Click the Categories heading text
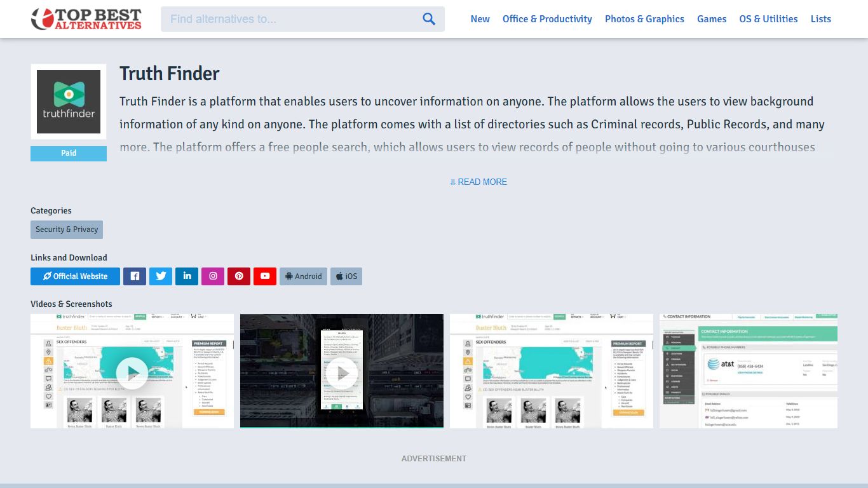Screen dimensions: 868x488 click(51, 211)
